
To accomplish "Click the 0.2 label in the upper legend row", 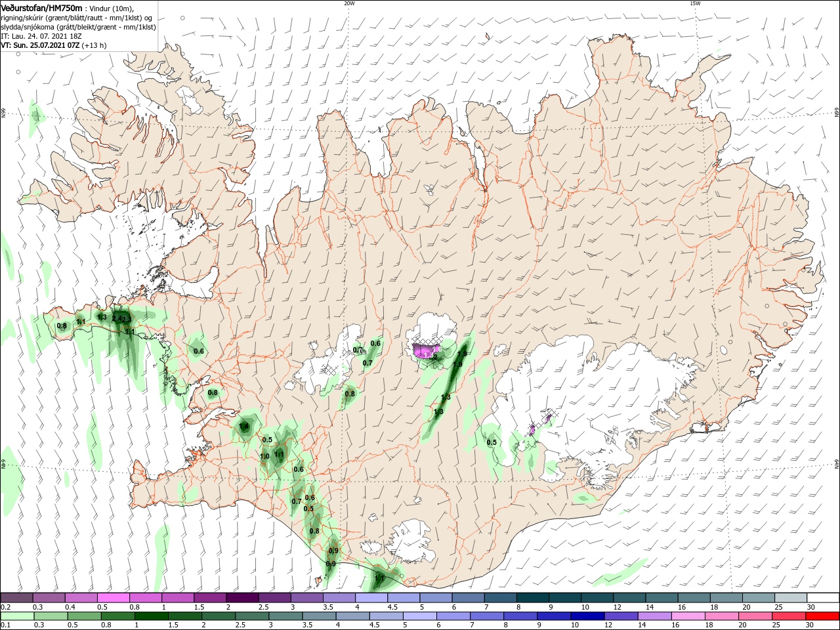I will (5, 607).
